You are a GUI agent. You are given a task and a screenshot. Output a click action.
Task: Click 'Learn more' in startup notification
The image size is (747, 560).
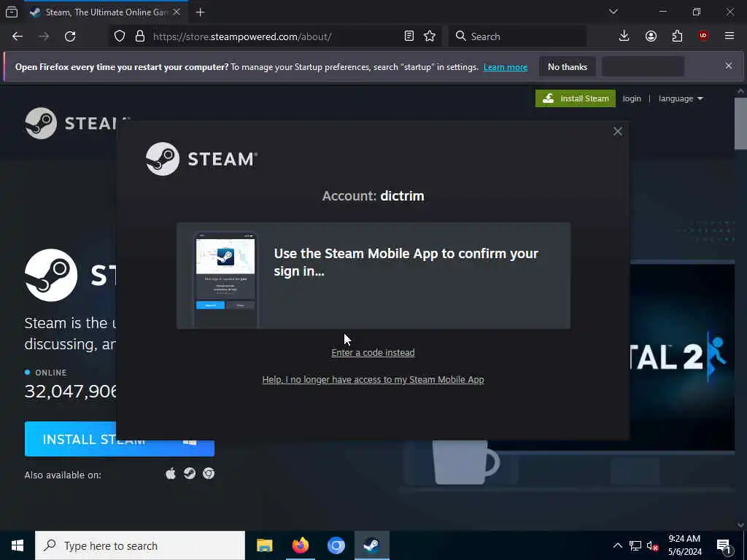[506, 67]
